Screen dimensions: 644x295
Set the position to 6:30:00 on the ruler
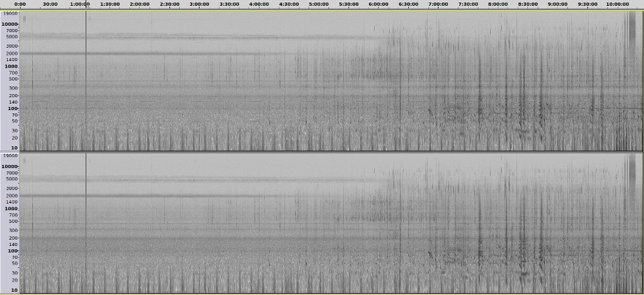tap(408, 4)
